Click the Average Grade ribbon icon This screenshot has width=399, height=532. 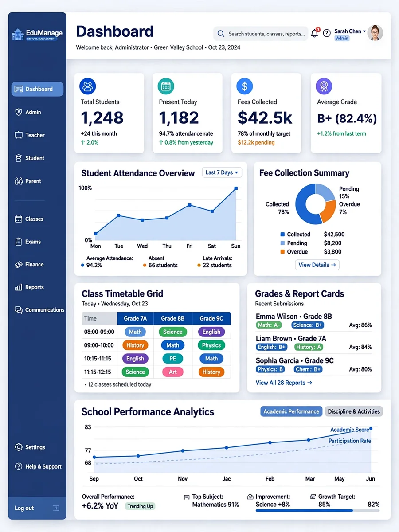pos(324,86)
